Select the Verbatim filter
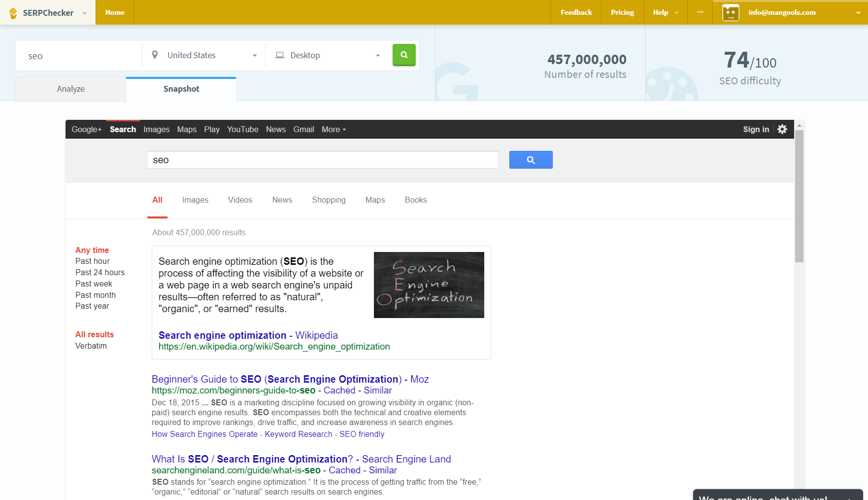 (x=91, y=346)
